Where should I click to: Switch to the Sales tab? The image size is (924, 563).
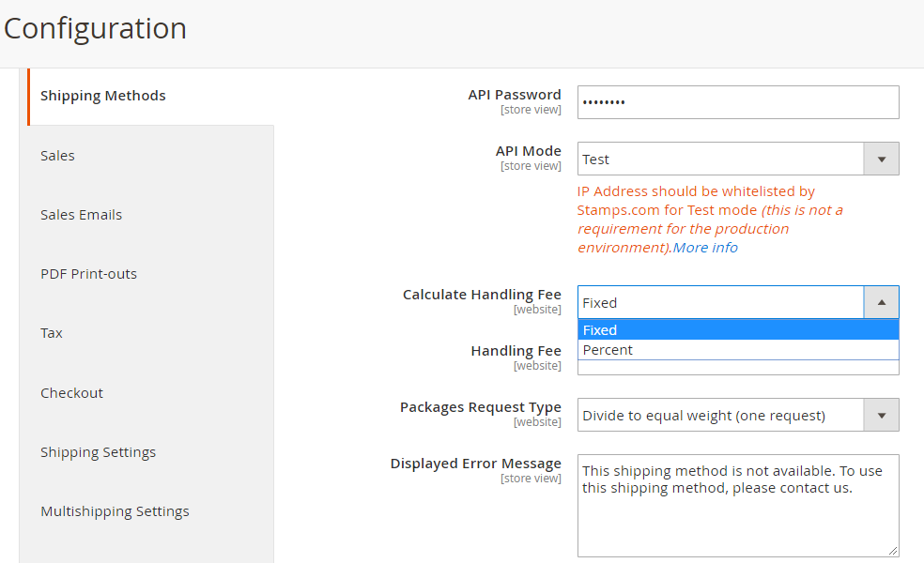[x=57, y=156]
